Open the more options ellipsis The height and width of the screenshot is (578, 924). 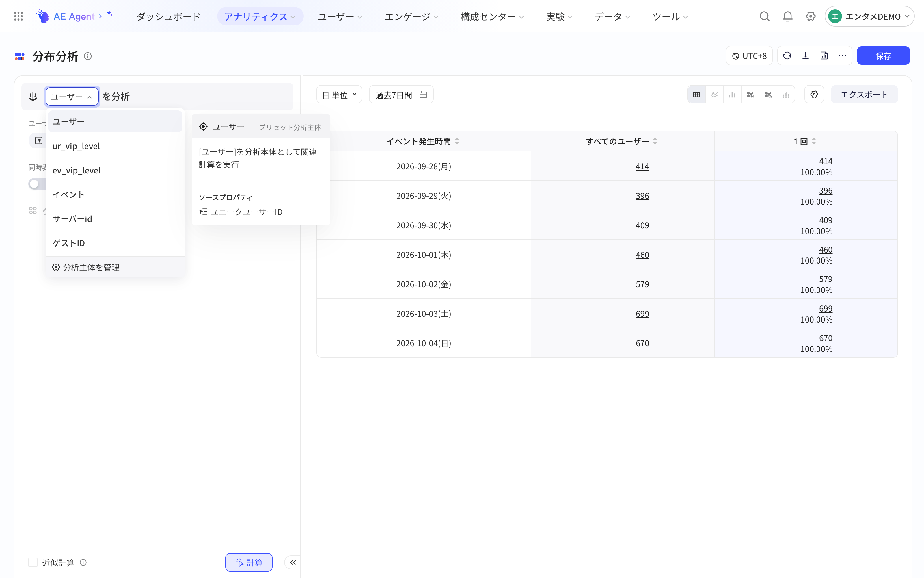(x=842, y=56)
